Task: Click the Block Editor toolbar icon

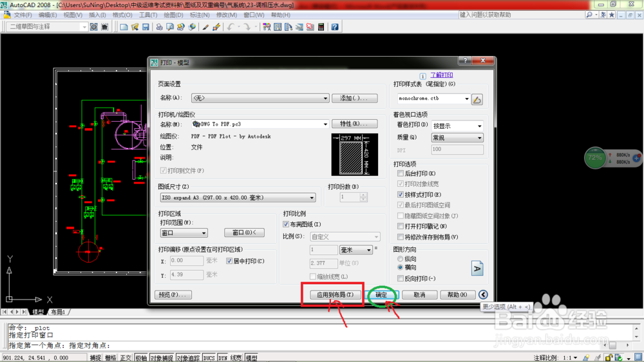Action: coord(216,26)
